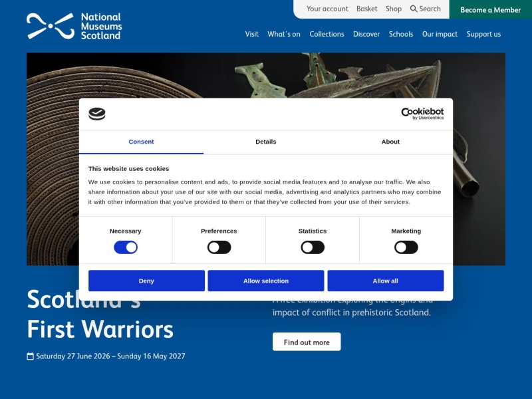Open the Visit menu
This screenshot has width=532, height=399.
tap(252, 35)
